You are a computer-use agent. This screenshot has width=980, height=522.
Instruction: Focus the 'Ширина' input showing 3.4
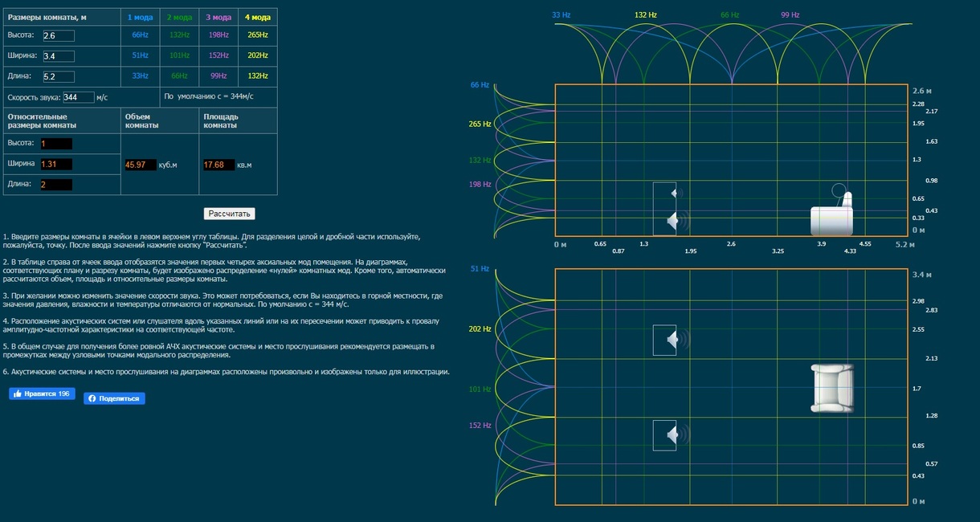coord(58,56)
